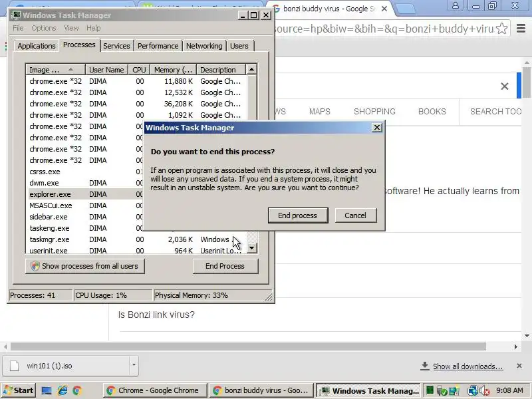Click Show Desktop quick launch icon
Image resolution: width=532 pixels, height=399 pixels.
[47, 390]
